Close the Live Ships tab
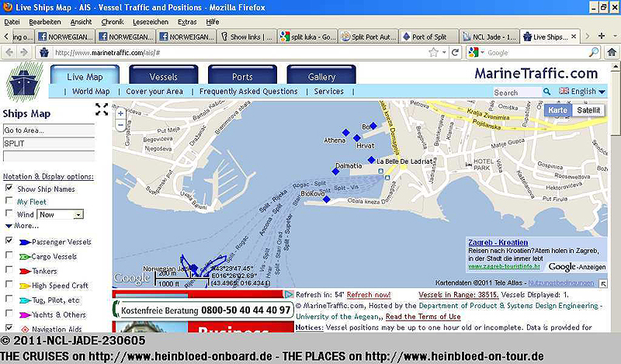The width and height of the screenshot is (621, 364). click(x=574, y=36)
